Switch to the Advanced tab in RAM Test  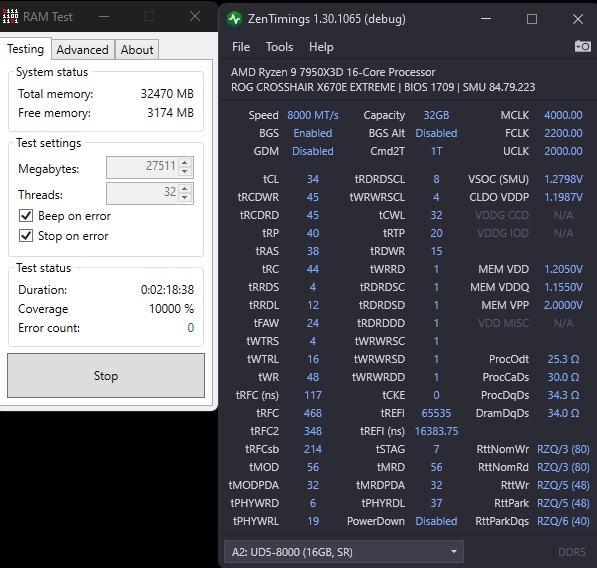point(83,49)
